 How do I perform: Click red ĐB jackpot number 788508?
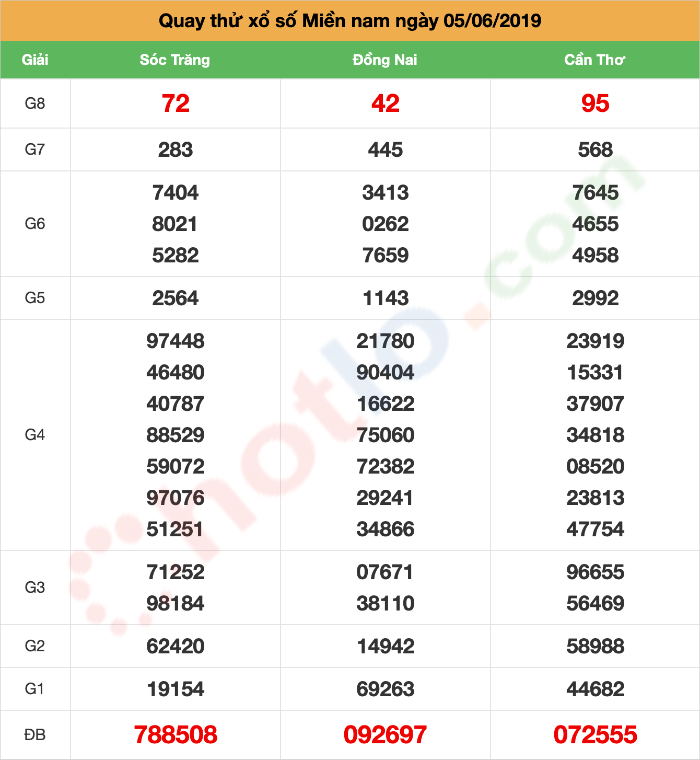pyautogui.click(x=176, y=735)
